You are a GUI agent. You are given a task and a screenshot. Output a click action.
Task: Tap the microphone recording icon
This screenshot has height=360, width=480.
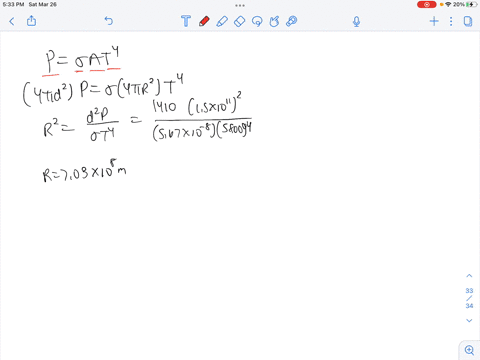click(x=356, y=22)
